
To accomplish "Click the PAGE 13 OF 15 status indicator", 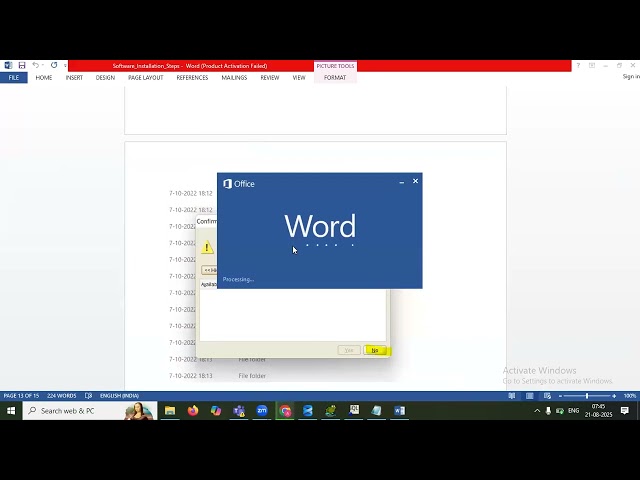I will click(21, 396).
